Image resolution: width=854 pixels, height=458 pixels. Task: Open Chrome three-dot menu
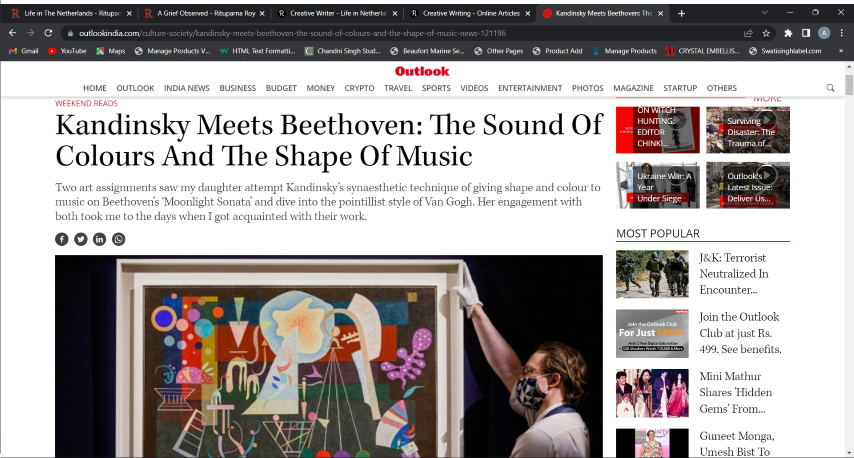[841, 33]
